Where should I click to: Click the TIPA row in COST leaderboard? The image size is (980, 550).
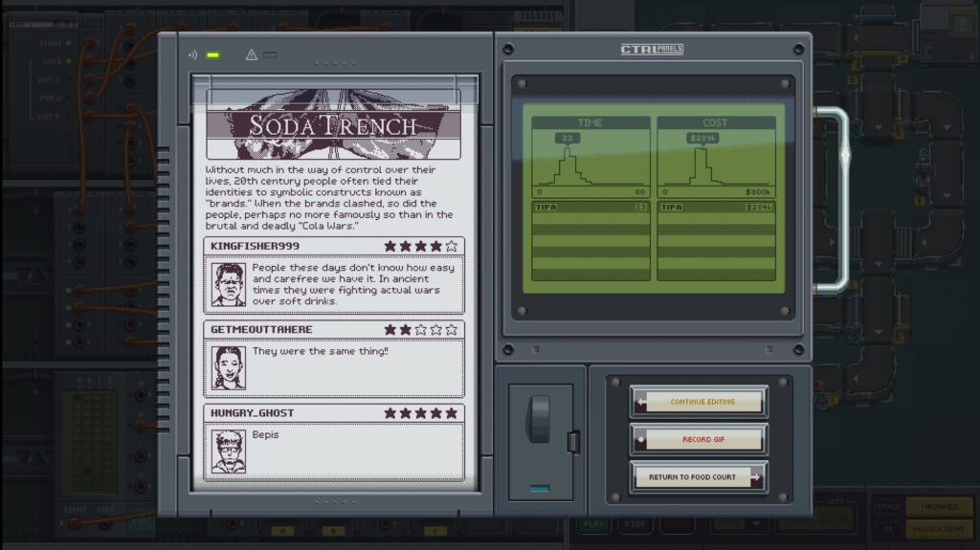point(716,208)
